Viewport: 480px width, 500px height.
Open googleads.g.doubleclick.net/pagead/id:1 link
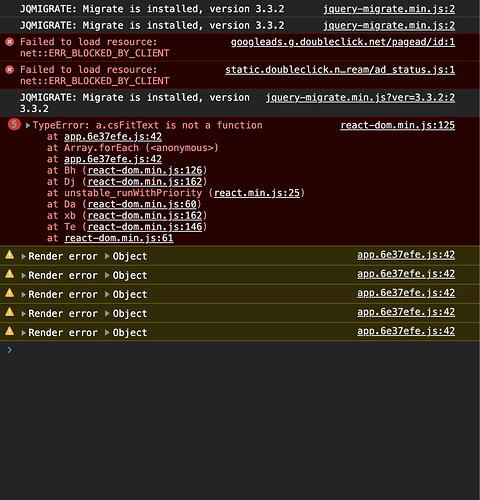[343, 42]
